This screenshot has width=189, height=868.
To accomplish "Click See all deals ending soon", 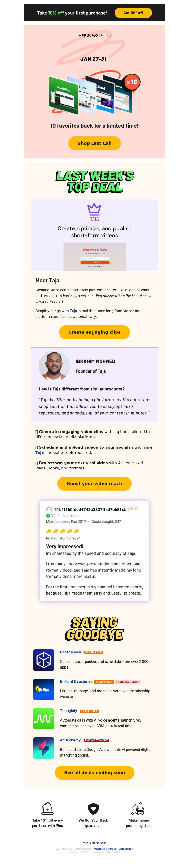I will [94, 773].
